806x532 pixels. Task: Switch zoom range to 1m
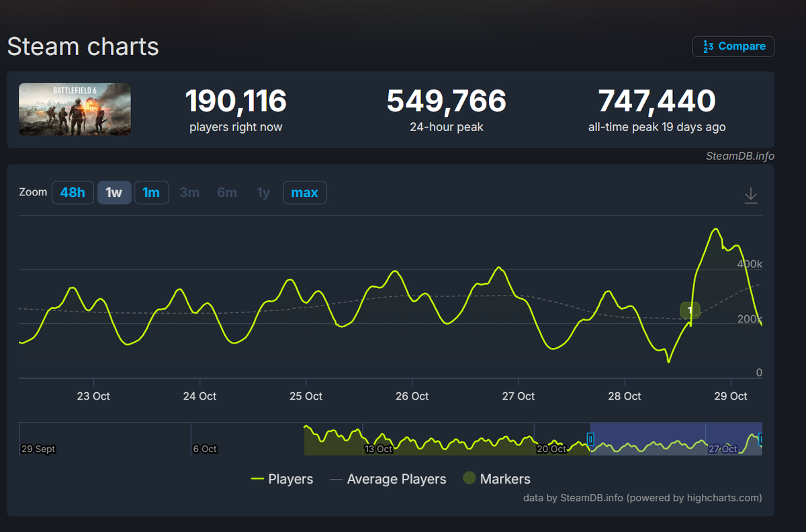tap(151, 193)
